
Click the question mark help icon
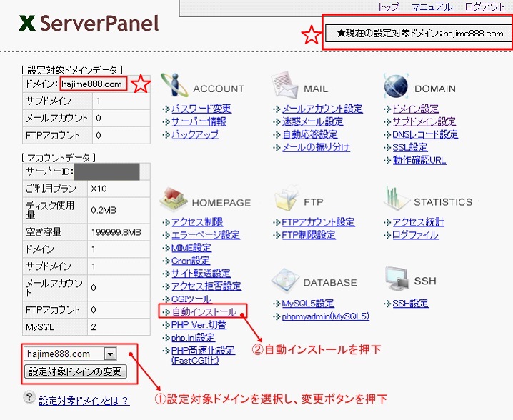coord(29,397)
